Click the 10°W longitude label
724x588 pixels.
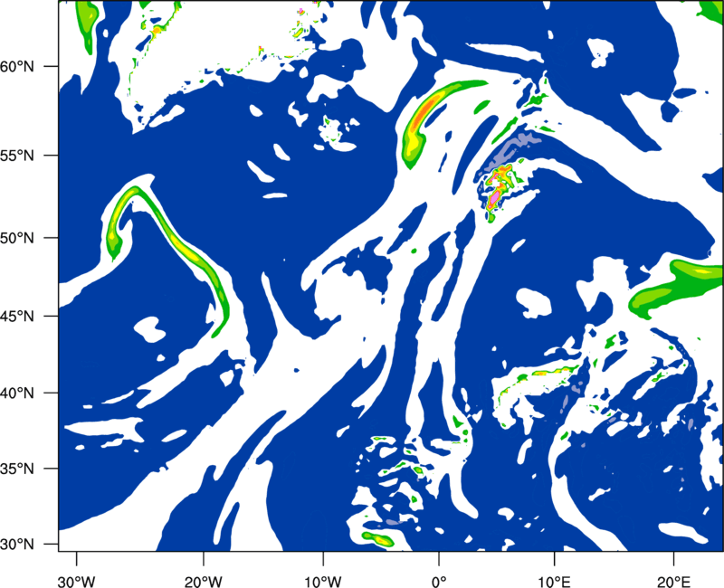(x=323, y=582)
